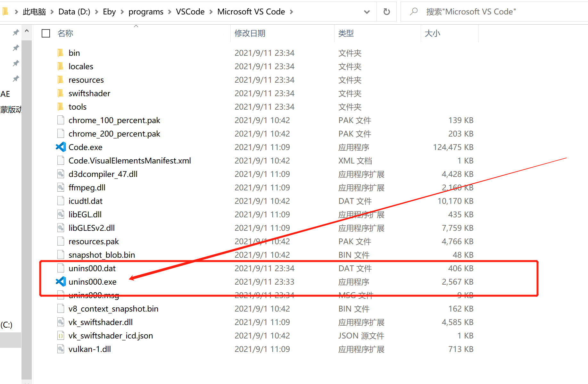Unpin the top quick access pinned item
The width and height of the screenshot is (588, 384).
point(15,32)
